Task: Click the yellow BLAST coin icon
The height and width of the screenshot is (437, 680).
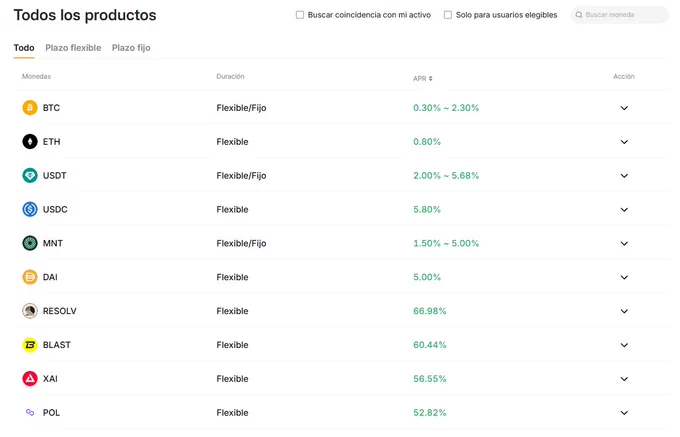Action: (x=30, y=345)
